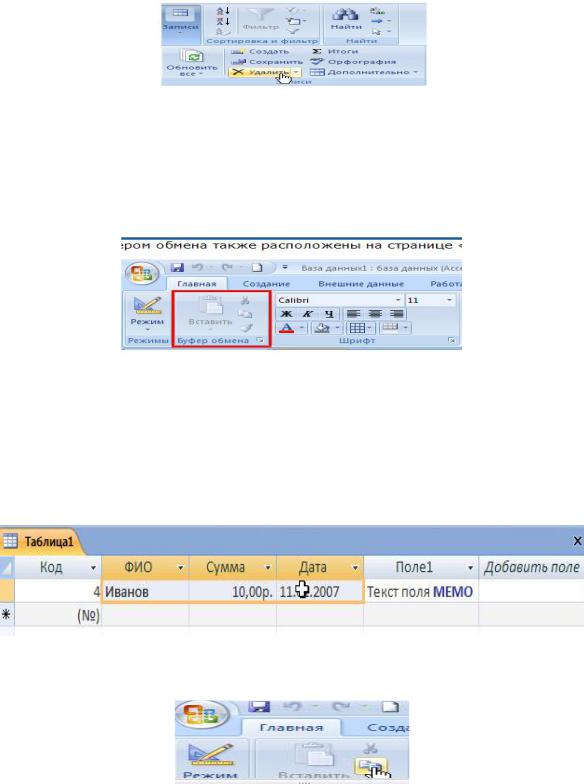The height and width of the screenshot is (784, 584).
Task: Switch to the Внешние данные tab
Action: pyautogui.click(x=361, y=284)
